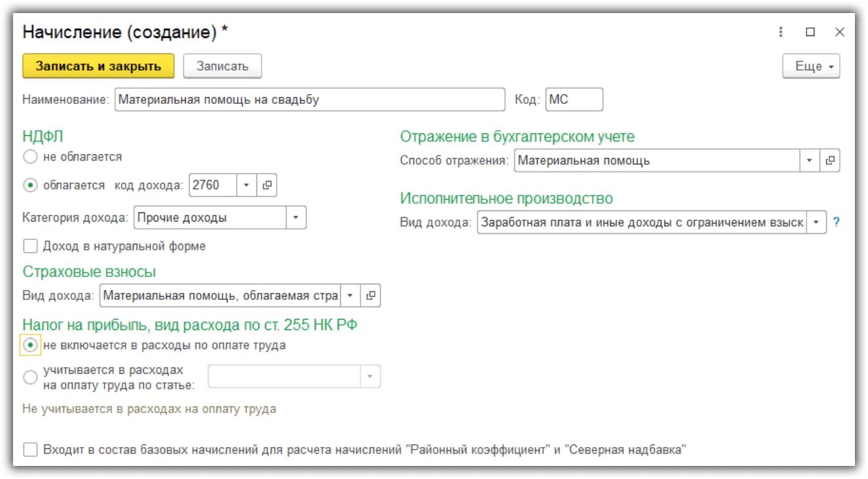Click 'Не учитывается в расходах на оплату труда' note
Screen dimensions: 868x479
(x=149, y=409)
